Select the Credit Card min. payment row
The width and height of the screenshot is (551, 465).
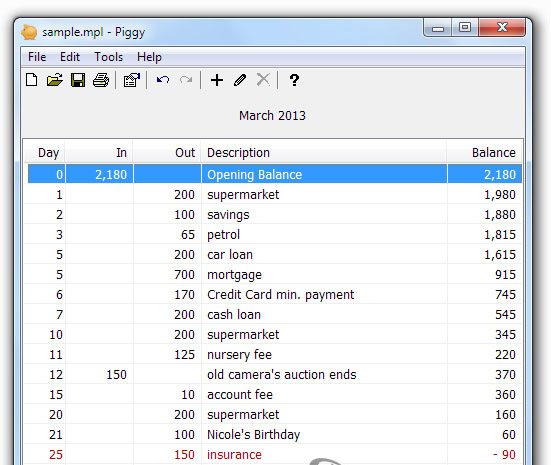[273, 295]
